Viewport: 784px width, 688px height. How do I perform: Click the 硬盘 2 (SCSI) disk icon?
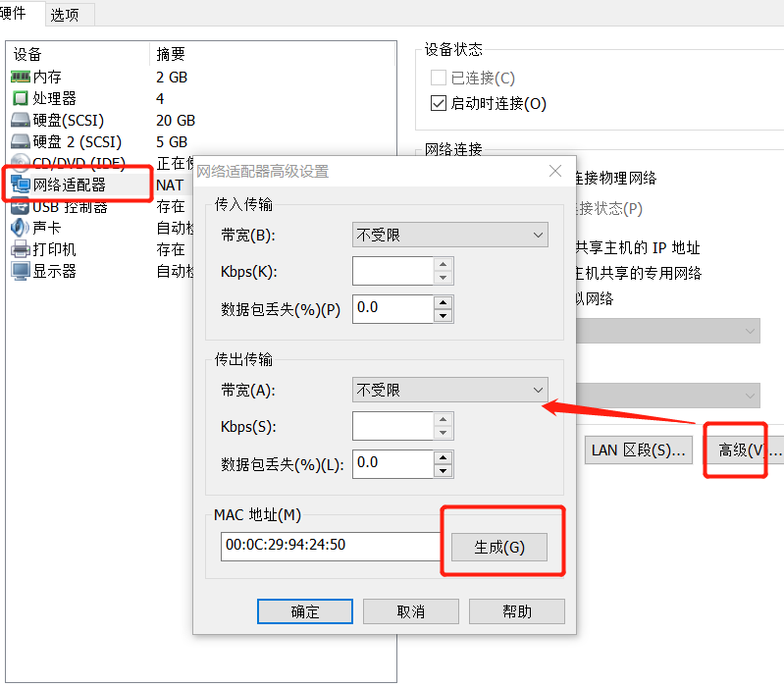pyautogui.click(x=21, y=142)
